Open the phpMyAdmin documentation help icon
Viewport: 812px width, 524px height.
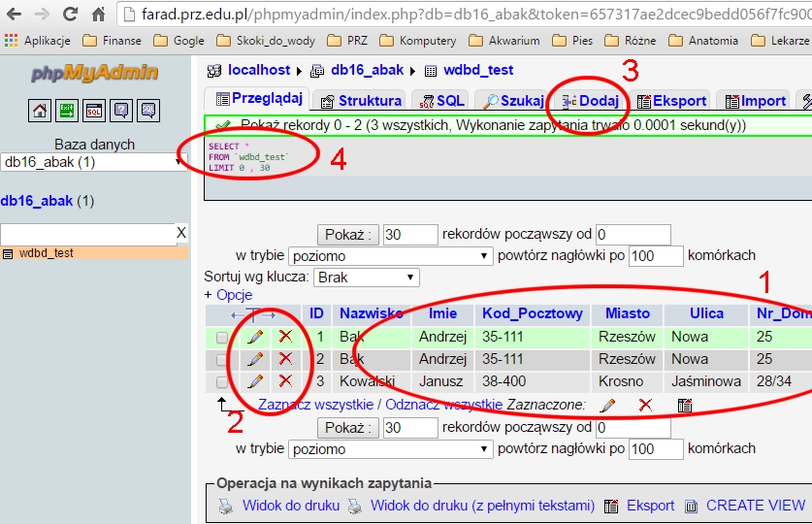point(121,111)
